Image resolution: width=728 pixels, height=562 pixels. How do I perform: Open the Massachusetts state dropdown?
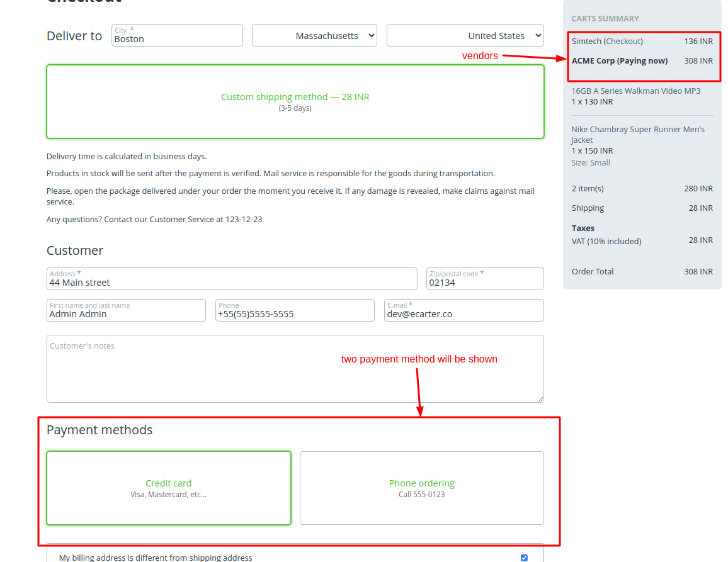314,35
